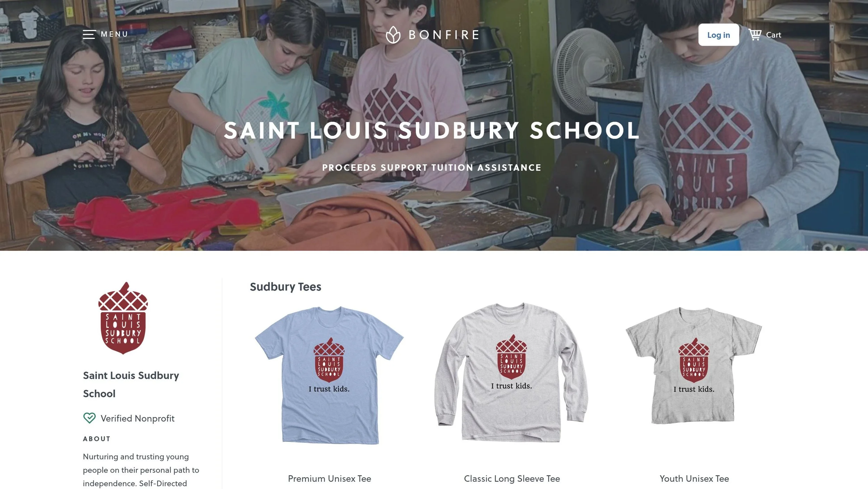The image size is (868, 489).
Task: Click the Saint Louis Sudbury School banner title
Action: point(431,131)
